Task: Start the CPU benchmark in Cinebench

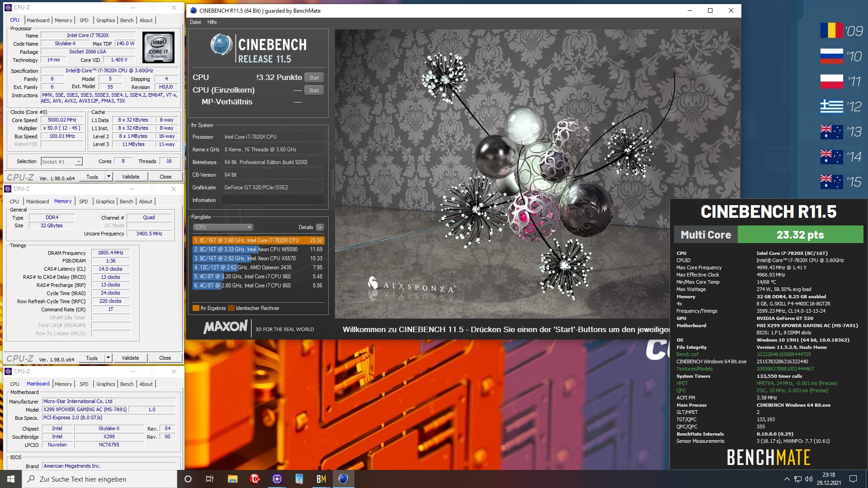Action: click(314, 77)
